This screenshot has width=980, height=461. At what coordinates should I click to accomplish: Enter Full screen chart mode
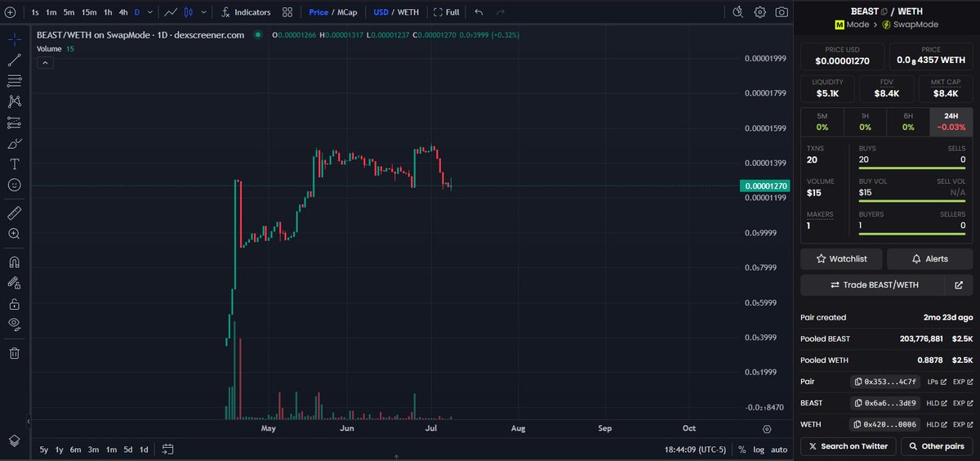pos(447,12)
